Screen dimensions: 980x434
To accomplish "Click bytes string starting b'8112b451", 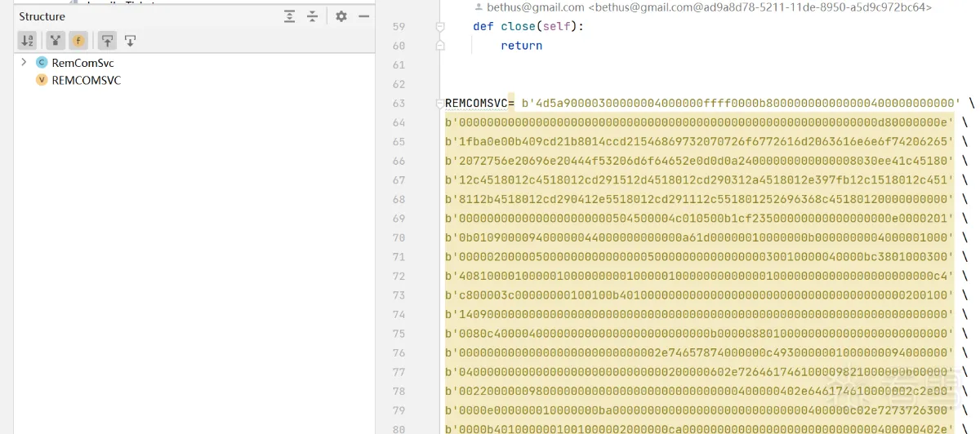I will tap(699, 199).
